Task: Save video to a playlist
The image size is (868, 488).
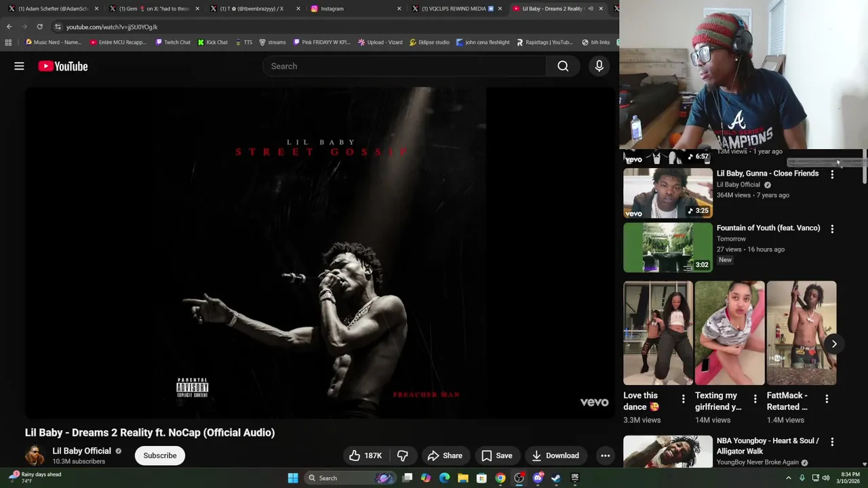Action: tap(496, 455)
